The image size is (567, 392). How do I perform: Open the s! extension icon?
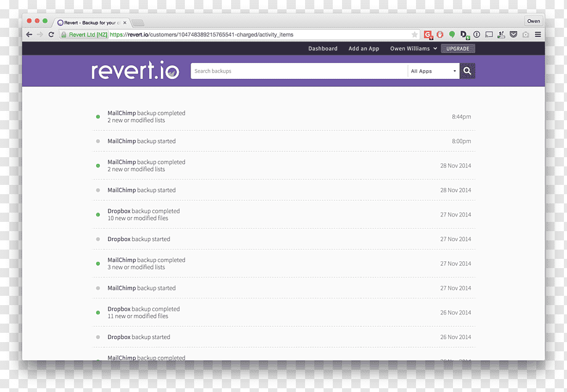[x=501, y=35]
